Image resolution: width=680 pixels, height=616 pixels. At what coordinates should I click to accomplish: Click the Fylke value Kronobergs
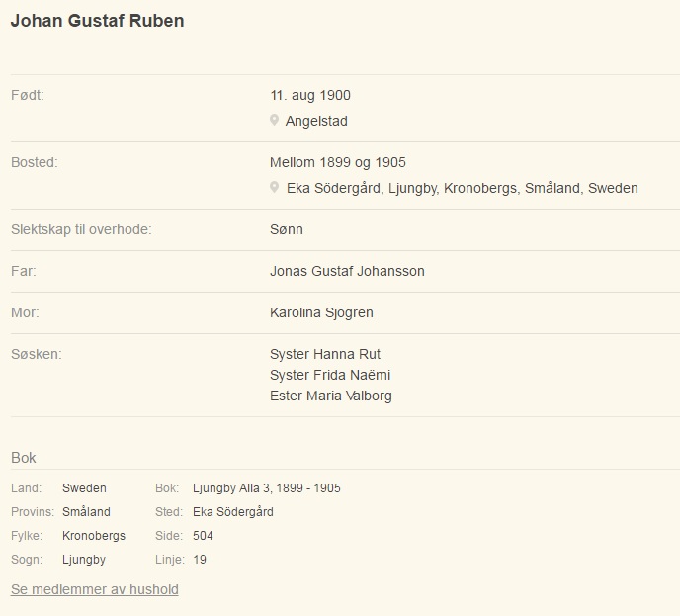(x=94, y=535)
